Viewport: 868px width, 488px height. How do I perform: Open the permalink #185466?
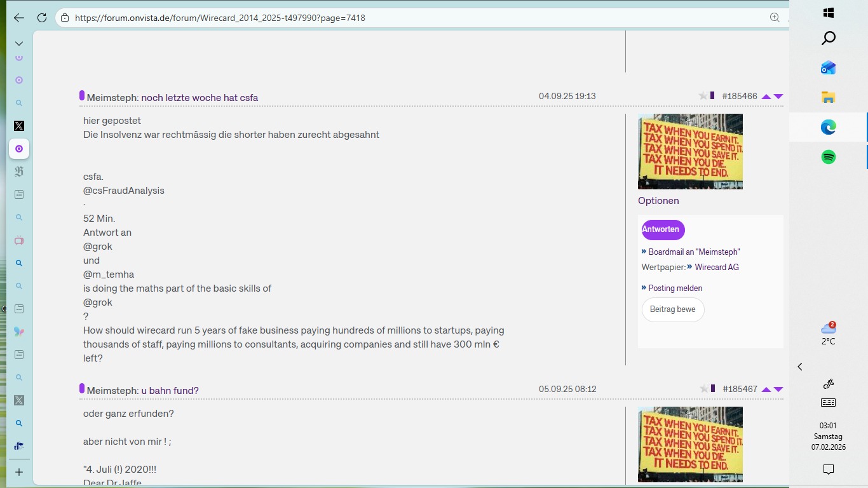pyautogui.click(x=740, y=96)
